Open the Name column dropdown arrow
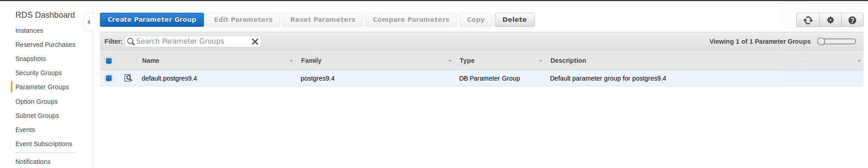The image size is (868, 168). 291,61
